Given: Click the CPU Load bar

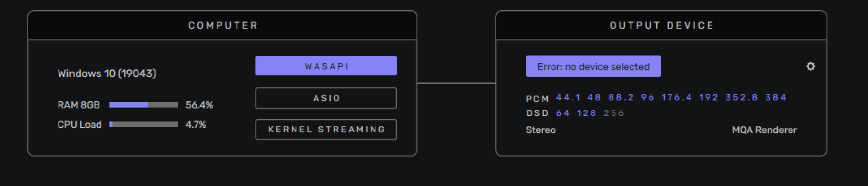Looking at the screenshot, I should coord(143,124).
